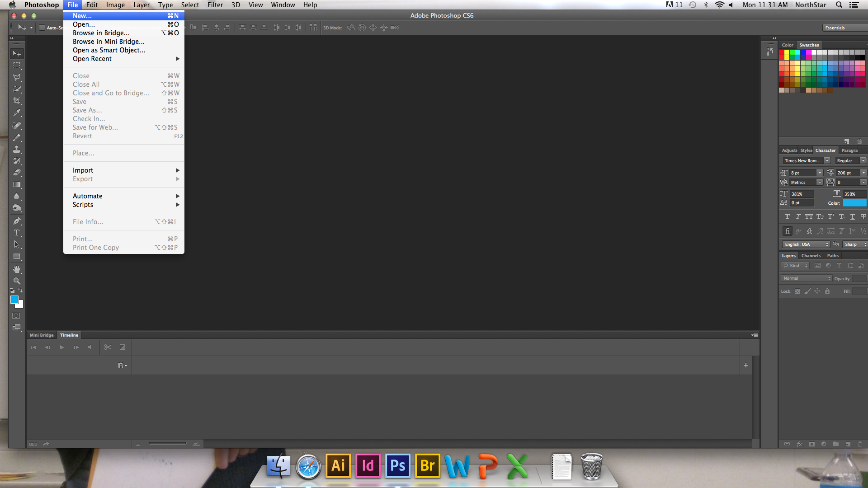Open Adobe Bridge from the Dock

click(428, 466)
